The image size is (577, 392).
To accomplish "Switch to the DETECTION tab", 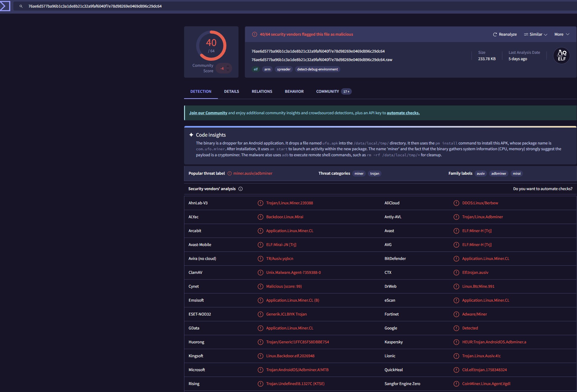I will (201, 92).
